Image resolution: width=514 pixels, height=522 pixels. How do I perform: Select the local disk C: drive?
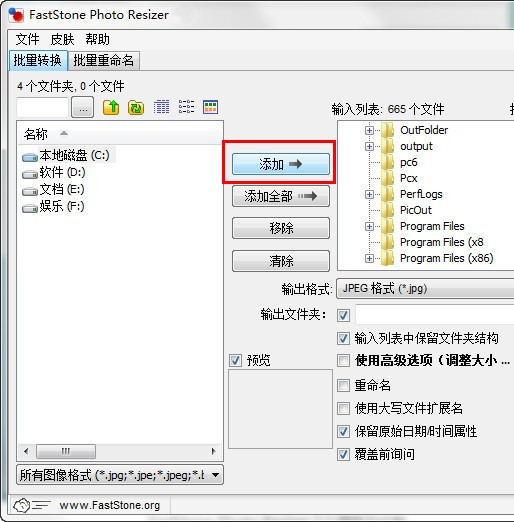[66, 155]
